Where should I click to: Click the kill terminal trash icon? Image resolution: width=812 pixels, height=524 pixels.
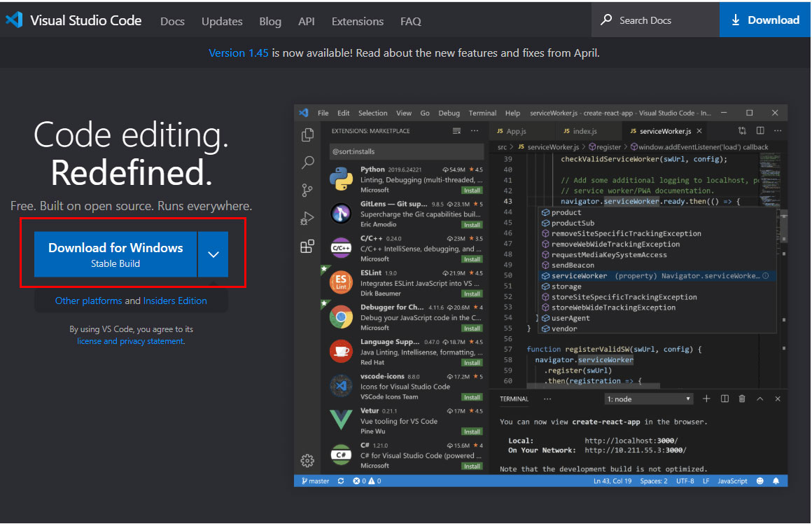[x=742, y=399]
